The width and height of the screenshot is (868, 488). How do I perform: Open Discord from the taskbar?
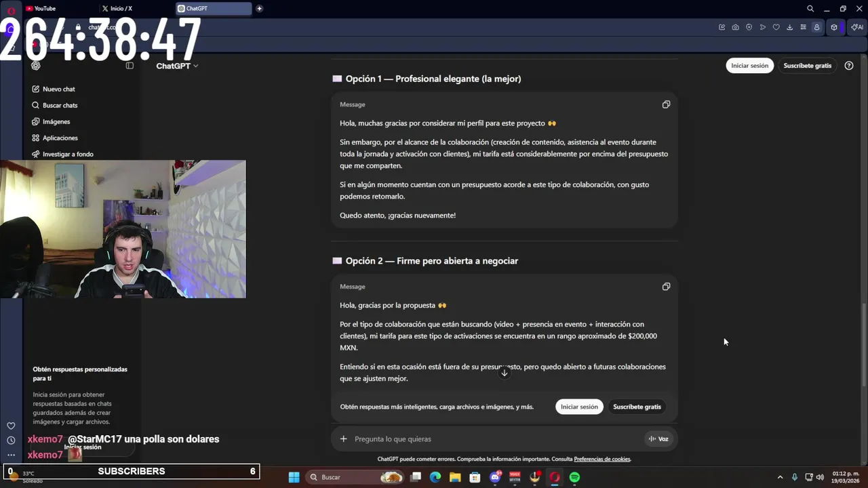click(x=495, y=477)
